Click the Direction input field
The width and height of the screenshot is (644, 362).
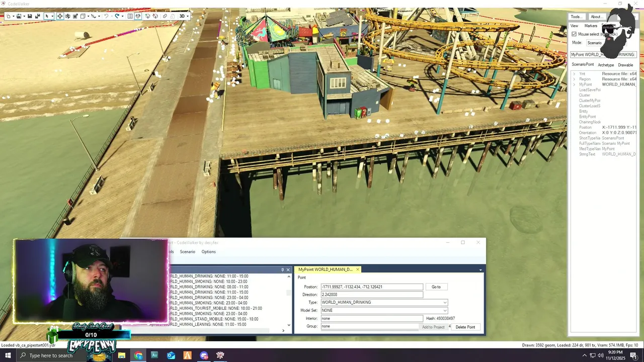(372, 295)
